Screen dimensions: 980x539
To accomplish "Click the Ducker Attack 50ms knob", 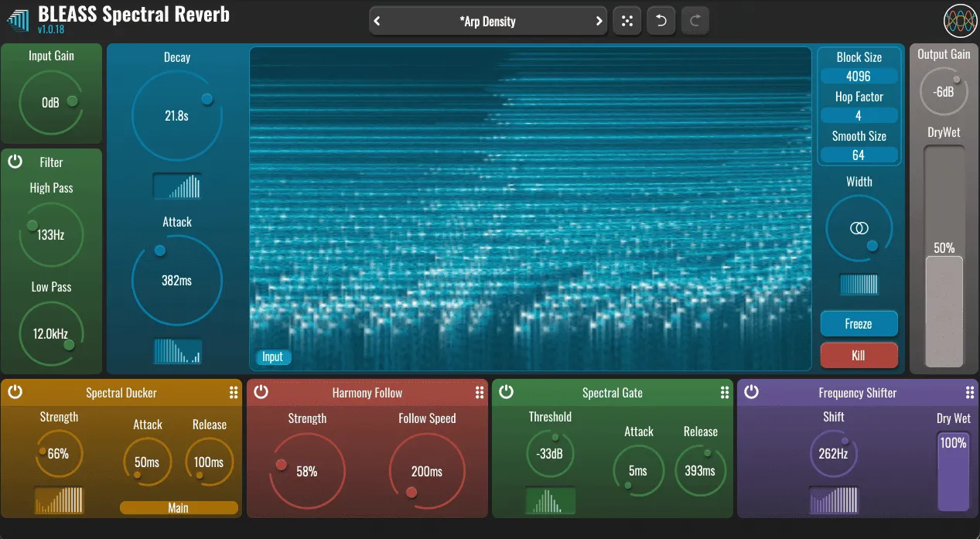I will [x=147, y=462].
